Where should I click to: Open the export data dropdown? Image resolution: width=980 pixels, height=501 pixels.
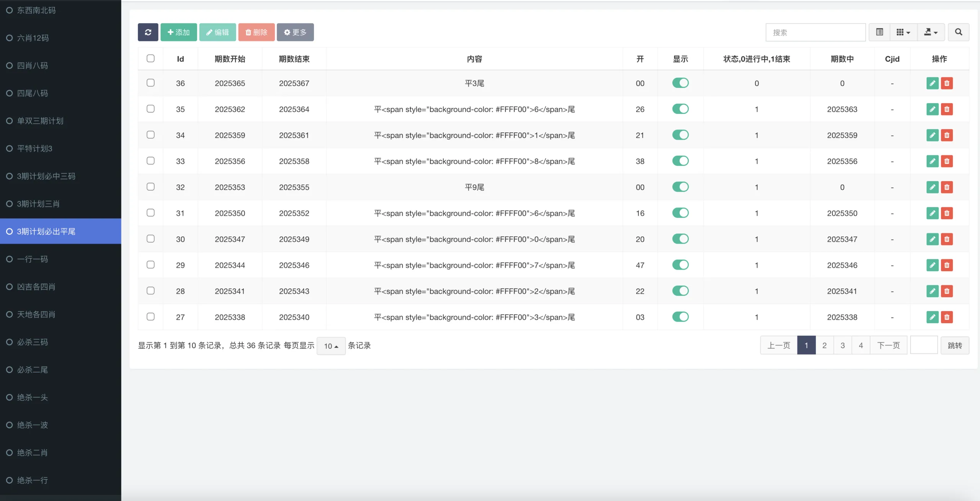[x=931, y=32]
